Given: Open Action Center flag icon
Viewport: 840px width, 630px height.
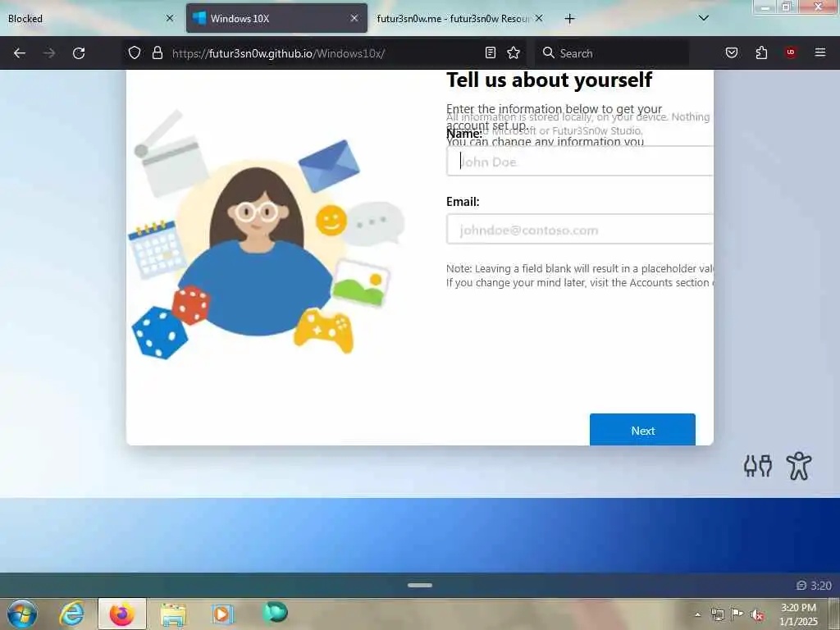Looking at the screenshot, I should coord(737,614).
